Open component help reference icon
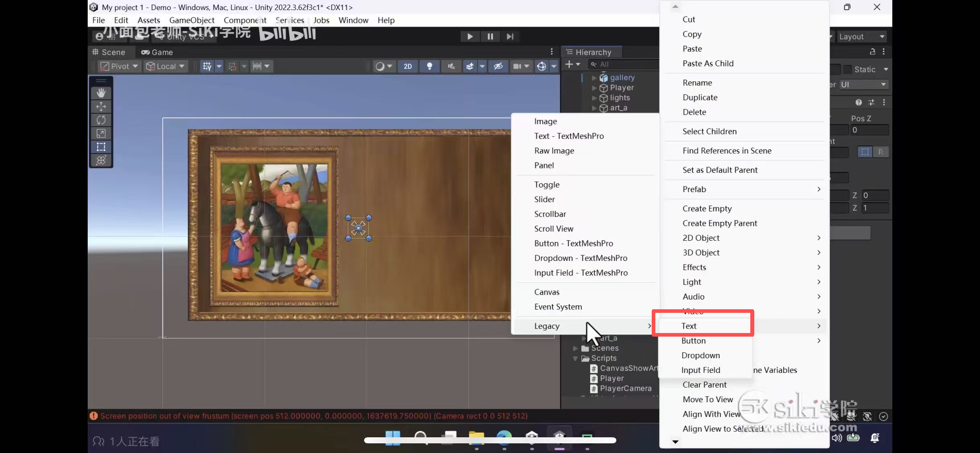980x453 pixels. (859, 103)
